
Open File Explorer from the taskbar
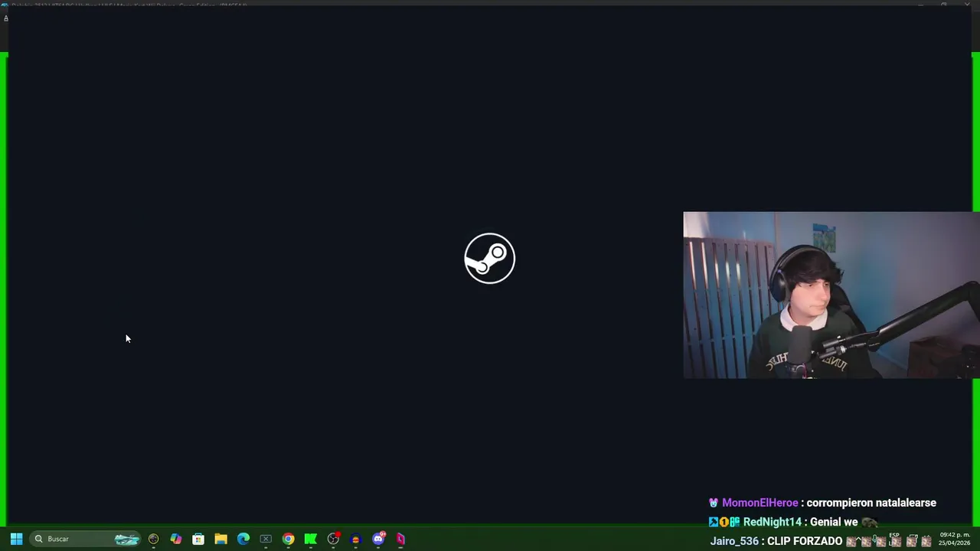[220, 539]
